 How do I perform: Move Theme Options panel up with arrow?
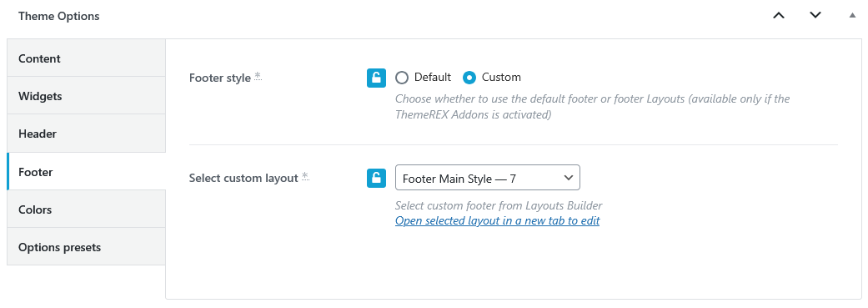tap(779, 16)
